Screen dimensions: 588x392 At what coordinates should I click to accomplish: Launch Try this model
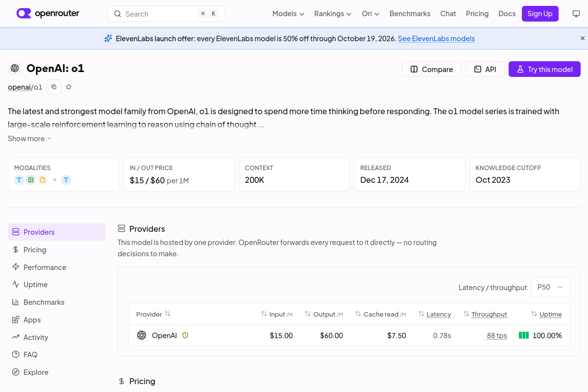pos(544,69)
